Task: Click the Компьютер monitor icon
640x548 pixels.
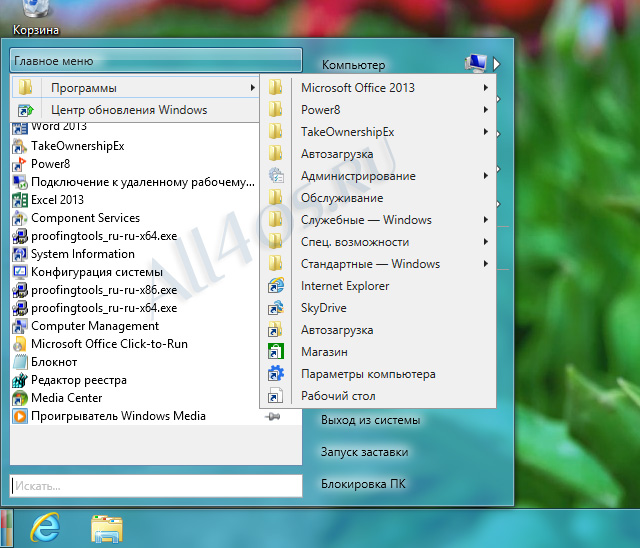Action: (x=476, y=64)
